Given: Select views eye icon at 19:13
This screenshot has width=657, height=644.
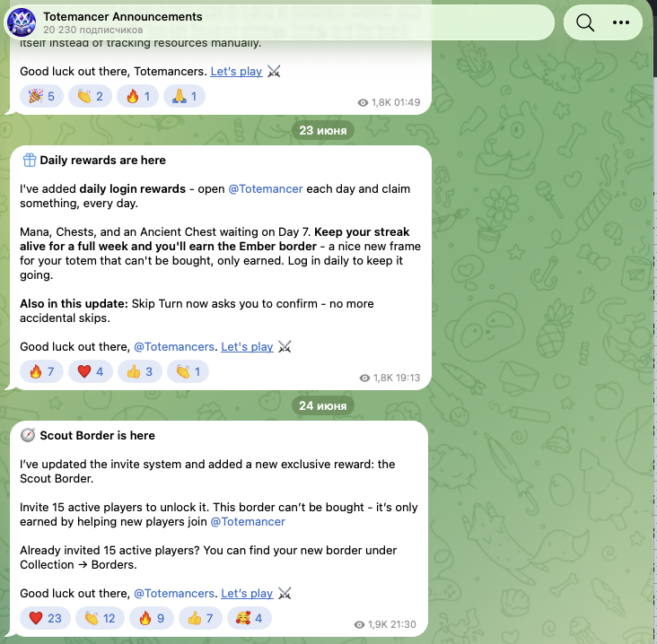Looking at the screenshot, I should pos(365,379).
